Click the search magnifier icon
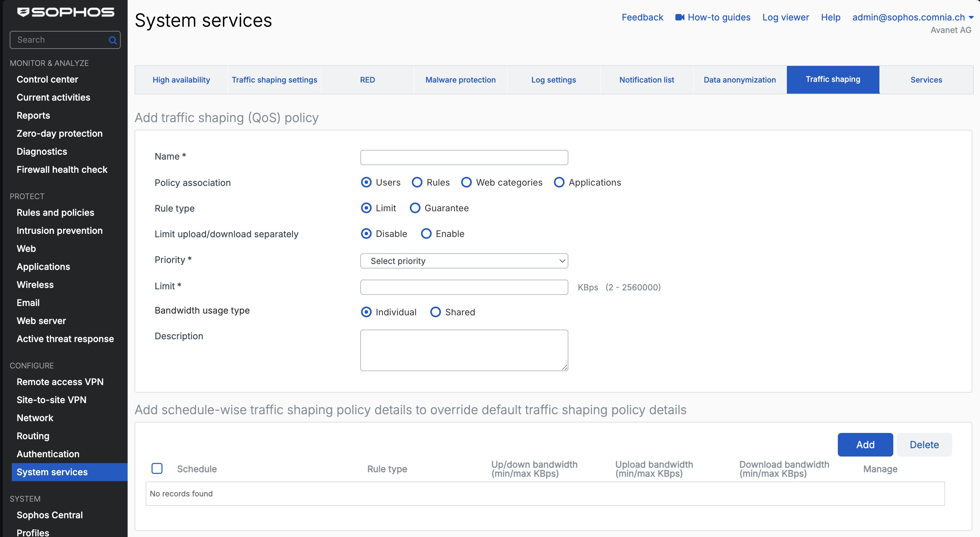The height and width of the screenshot is (537, 980). point(113,40)
